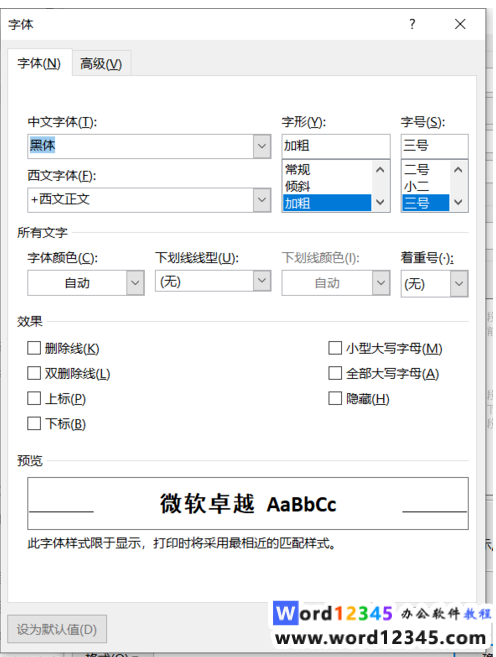Viewport: 496px width, 657px height.
Task: Enable the 双删除线(L) checkbox
Action: point(34,373)
